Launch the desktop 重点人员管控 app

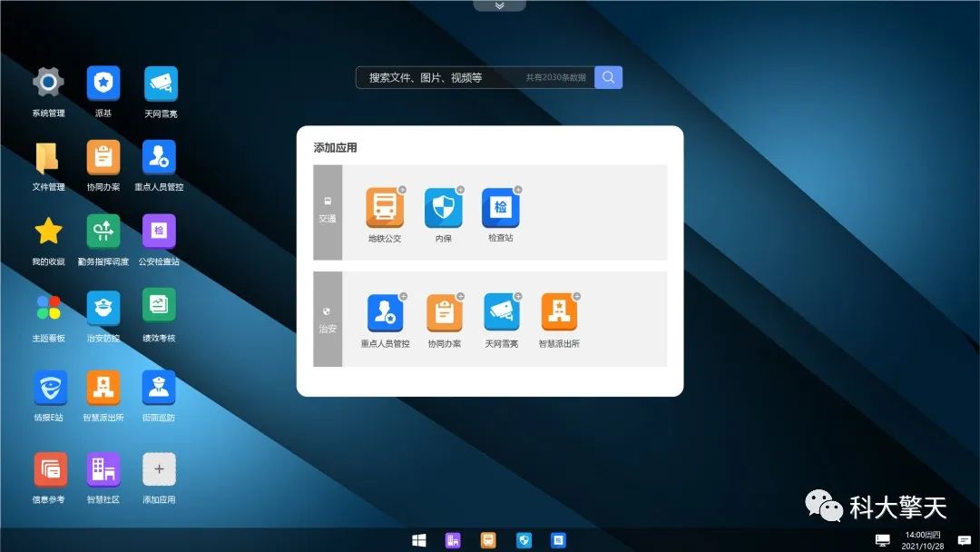click(159, 157)
